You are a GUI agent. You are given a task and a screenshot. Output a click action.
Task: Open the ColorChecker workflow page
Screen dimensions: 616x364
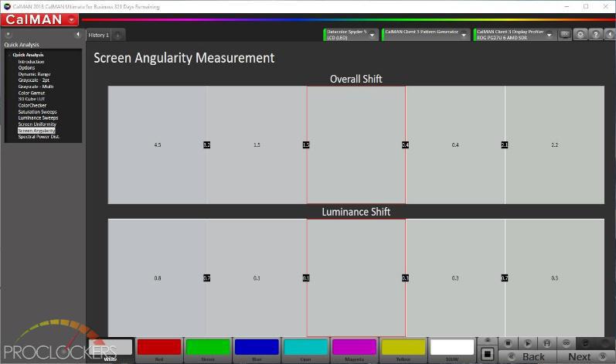pos(32,106)
